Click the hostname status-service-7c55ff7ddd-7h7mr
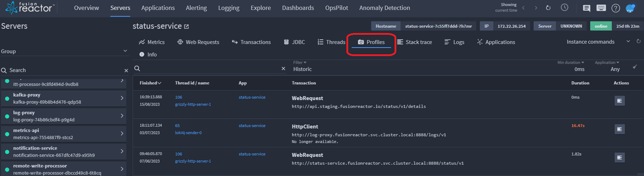644x176 pixels. pyautogui.click(x=438, y=26)
